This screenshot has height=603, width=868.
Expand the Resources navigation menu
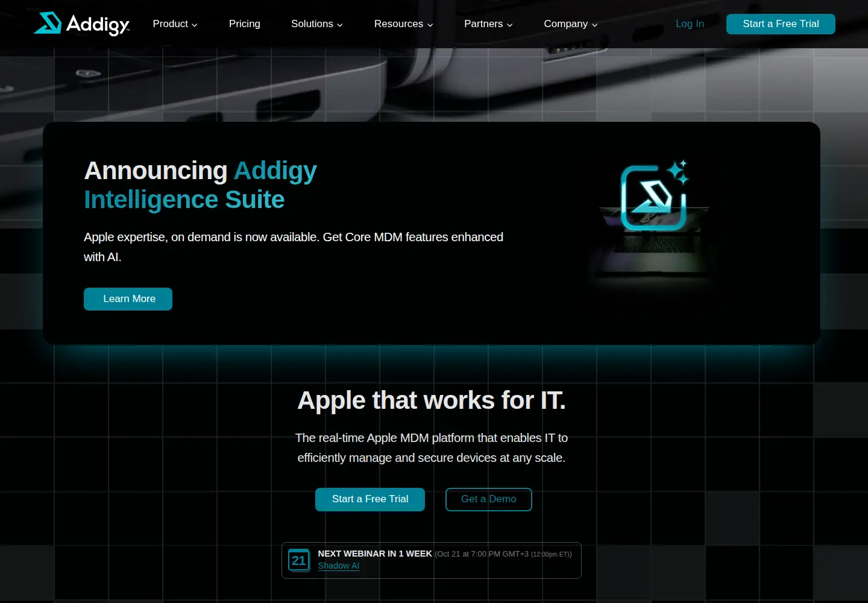[x=404, y=24]
